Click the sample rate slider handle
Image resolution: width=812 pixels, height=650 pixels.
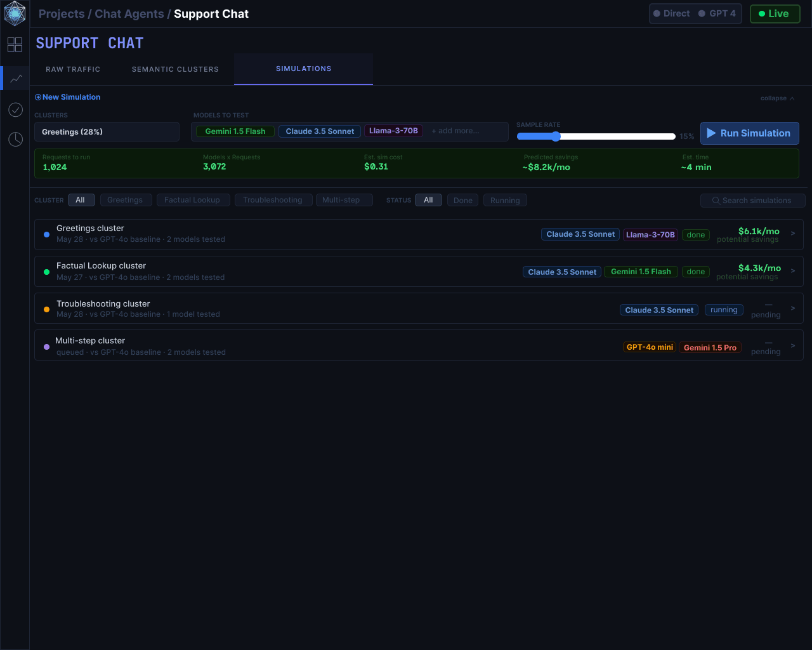[556, 136]
